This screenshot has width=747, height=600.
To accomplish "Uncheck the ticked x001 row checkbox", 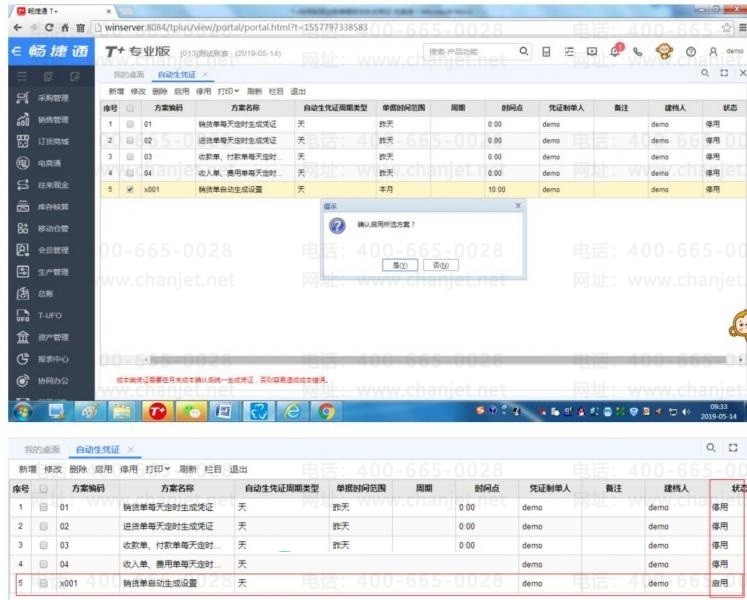I will [130, 189].
